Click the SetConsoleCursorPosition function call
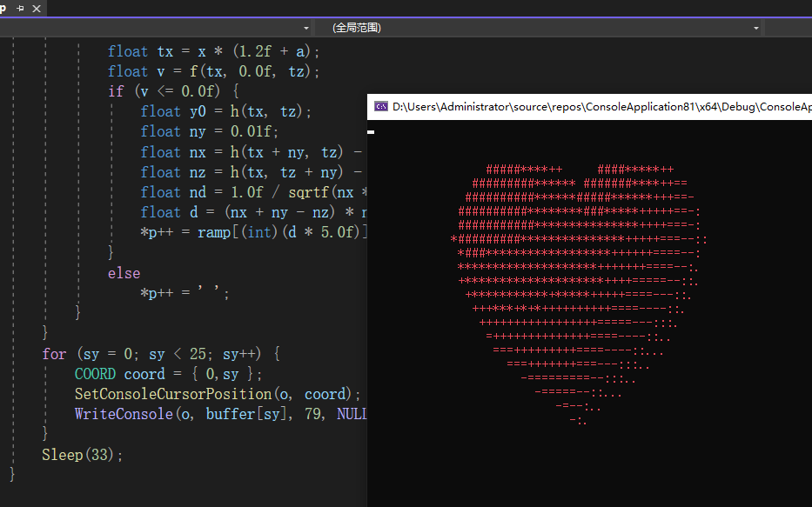 [x=173, y=394]
